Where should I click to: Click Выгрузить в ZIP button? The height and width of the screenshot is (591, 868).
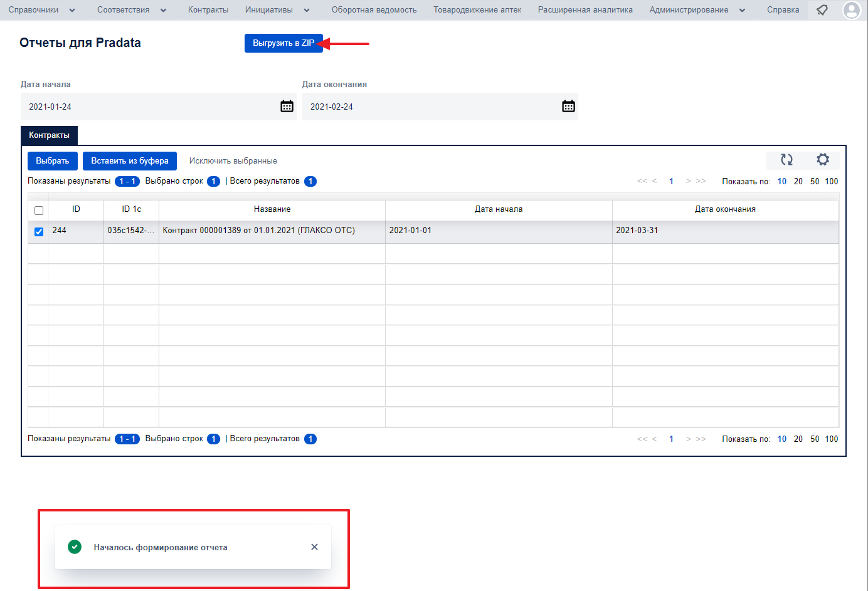click(283, 43)
